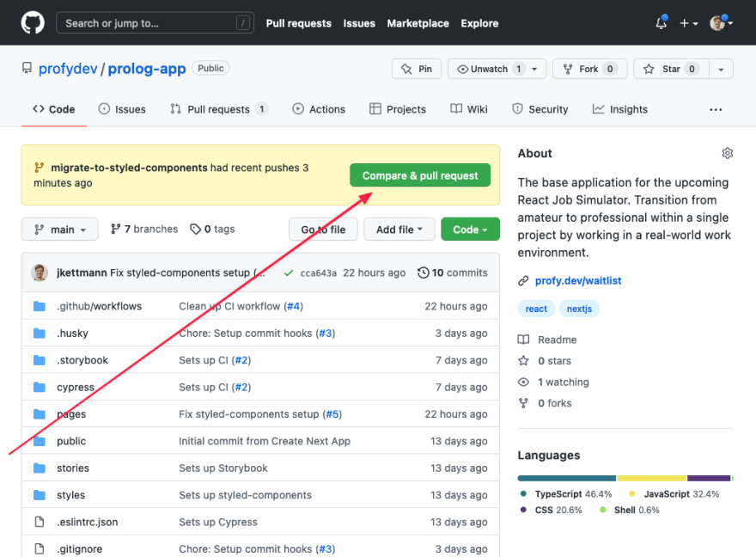Open Marketplace in top navigation
Image resolution: width=756 pixels, height=557 pixels.
[x=418, y=23]
